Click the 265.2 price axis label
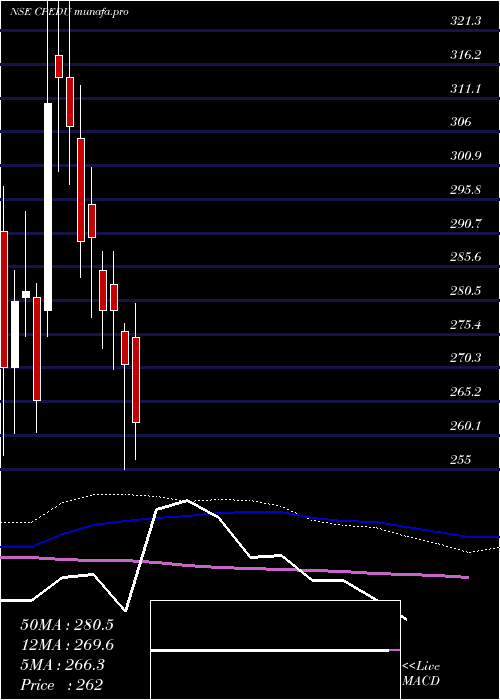Viewport: 500px width, 700px height. pos(466,392)
